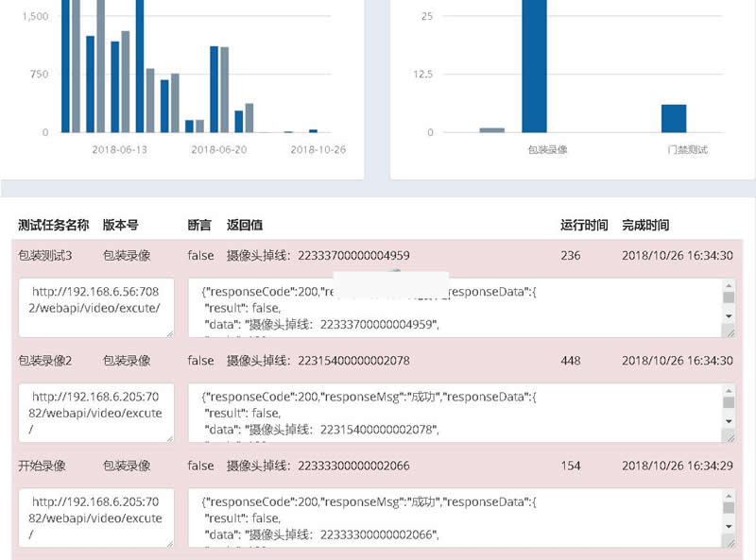Click URL field in 包装录像2 row
Viewport: 756px width, 560px height.
pos(96,413)
